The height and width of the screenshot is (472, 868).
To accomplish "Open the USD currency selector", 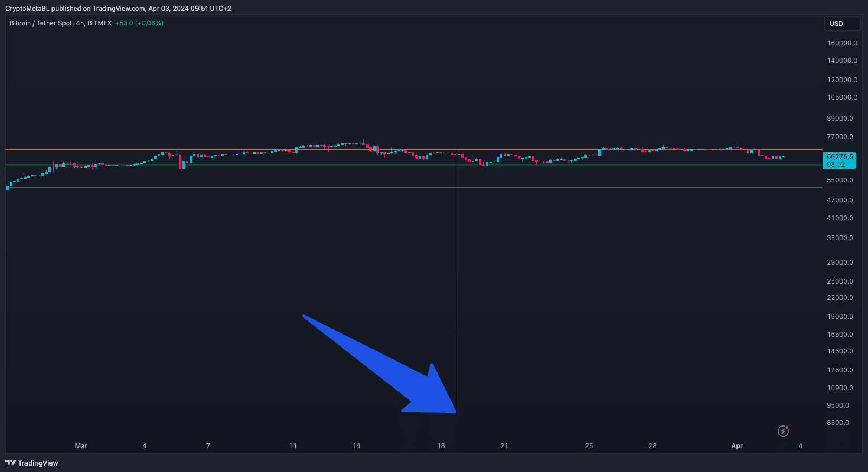I will [842, 24].
